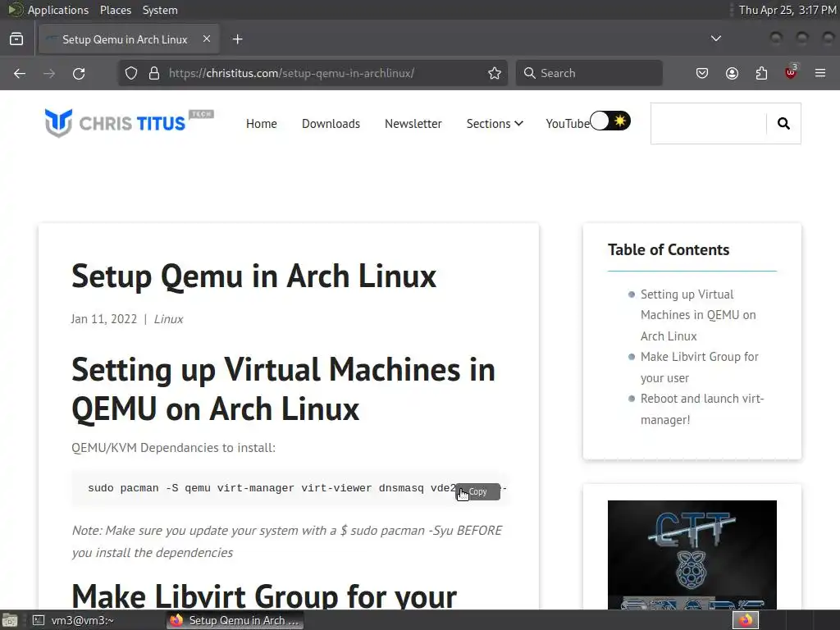Open the Downloads nav link
The width and height of the screenshot is (840, 630).
tap(331, 124)
